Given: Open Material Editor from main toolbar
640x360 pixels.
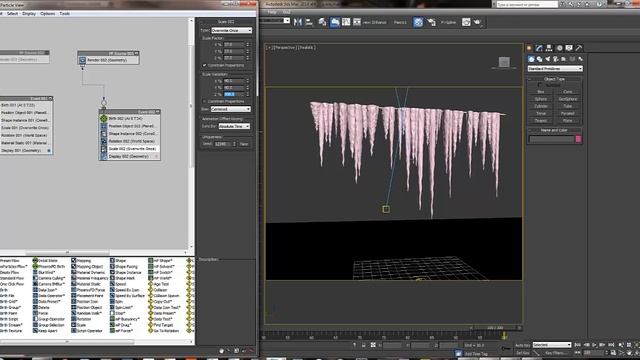Looking at the screenshot, I should coord(418,22).
